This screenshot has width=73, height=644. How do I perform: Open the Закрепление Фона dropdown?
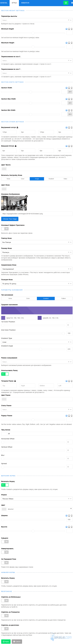tap(37, 269)
